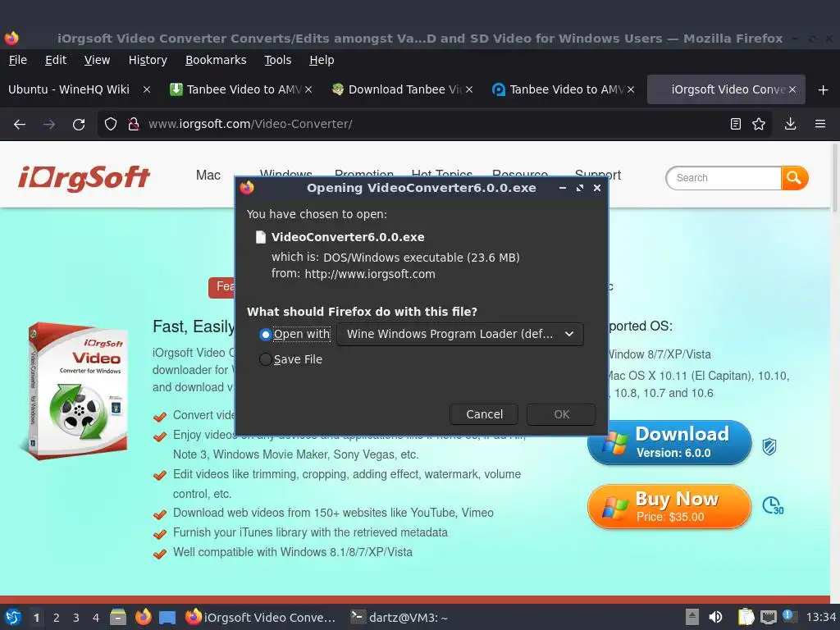Click the removable media eject tray icon
This screenshot has height=630, width=840.
pyautogui.click(x=692, y=618)
